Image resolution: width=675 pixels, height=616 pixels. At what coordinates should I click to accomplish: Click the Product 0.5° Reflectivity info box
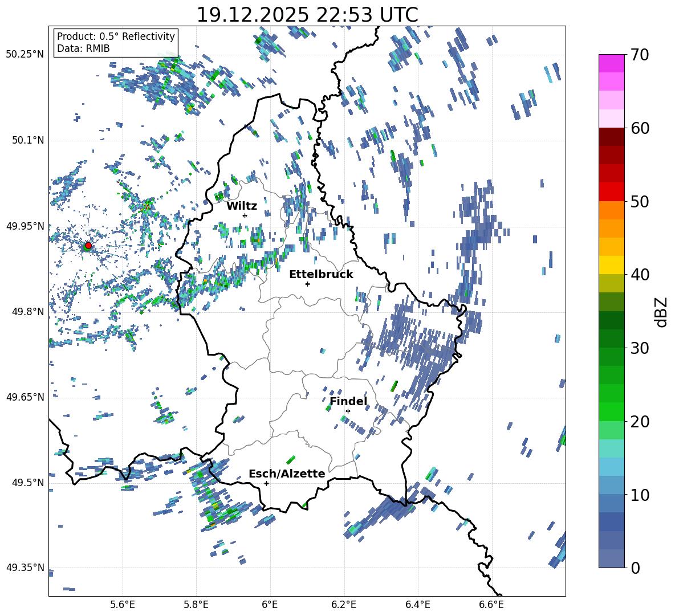(x=116, y=43)
